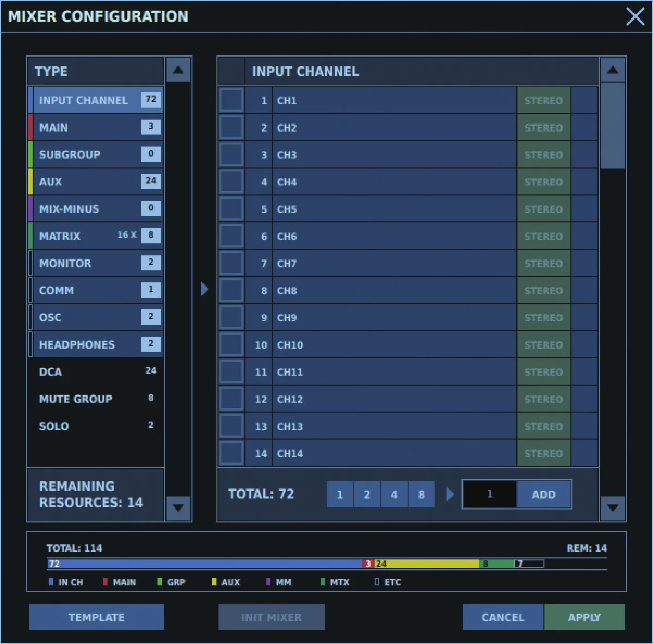Viewport: 653px width, 644px height.
Task: Select MATRIX type
Action: pyautogui.click(x=96, y=236)
